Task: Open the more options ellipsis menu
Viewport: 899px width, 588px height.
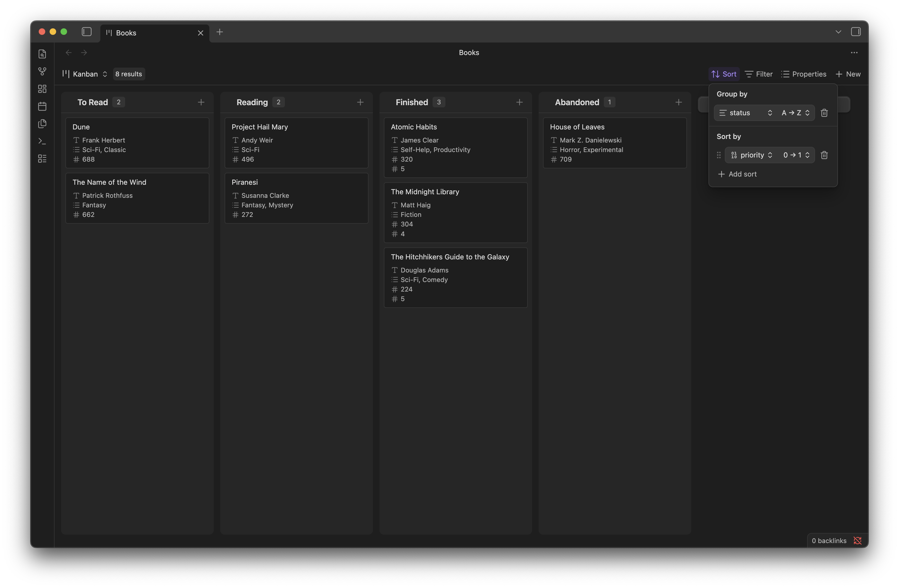Action: pyautogui.click(x=854, y=53)
